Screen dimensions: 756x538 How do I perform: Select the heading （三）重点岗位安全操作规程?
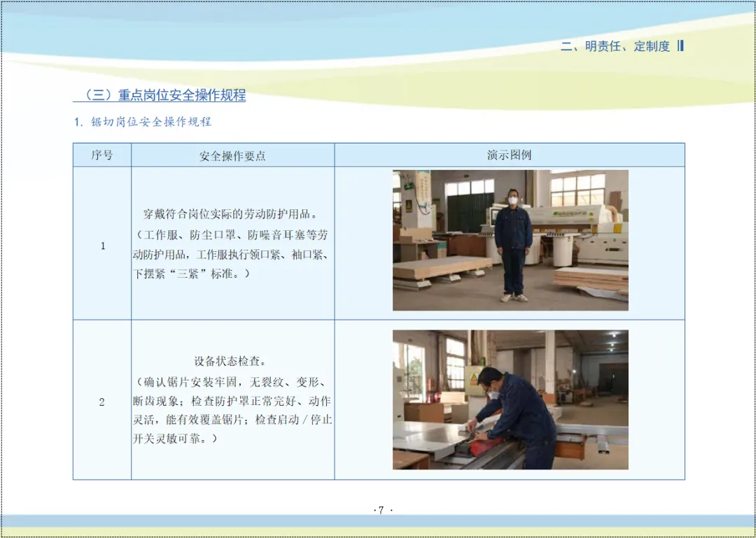160,95
